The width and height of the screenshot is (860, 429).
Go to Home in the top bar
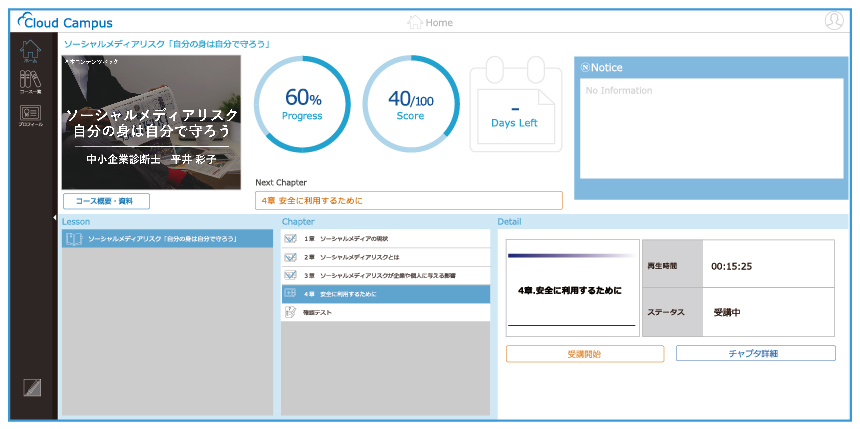click(430, 22)
